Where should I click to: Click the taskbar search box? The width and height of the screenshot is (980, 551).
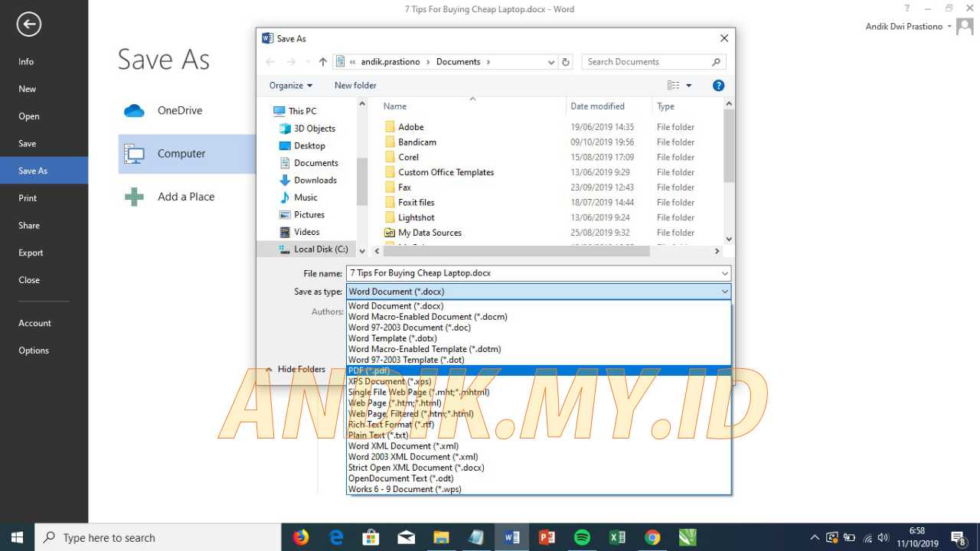[158, 537]
